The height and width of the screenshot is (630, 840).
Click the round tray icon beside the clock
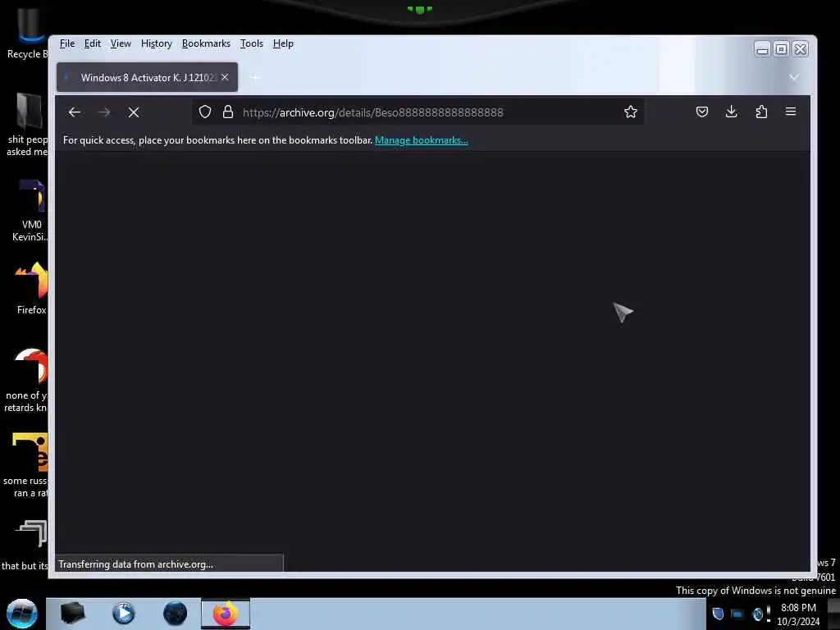757,614
